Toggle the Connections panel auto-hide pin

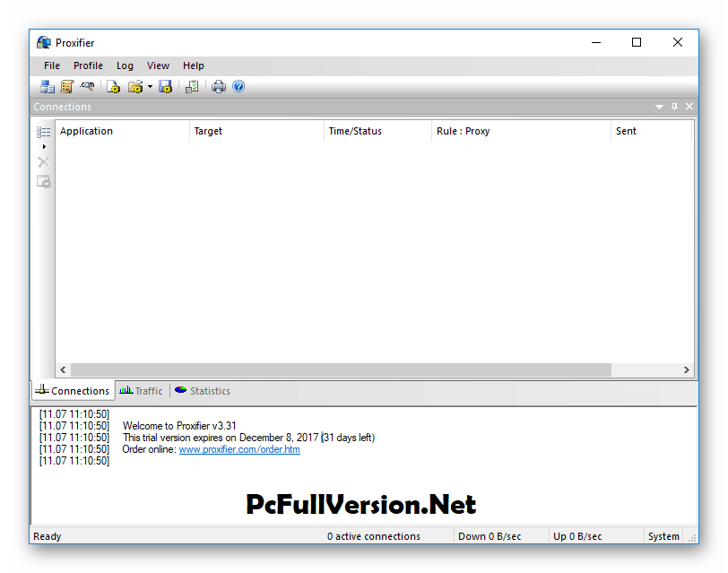tap(674, 107)
